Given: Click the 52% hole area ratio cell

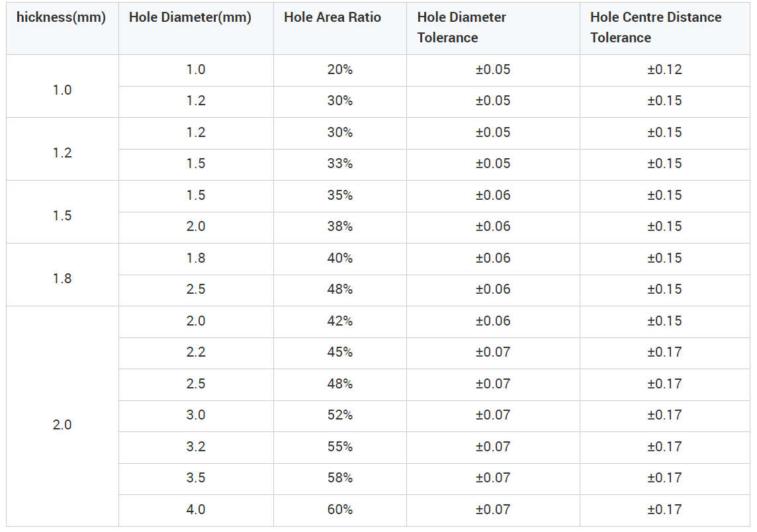Looking at the screenshot, I should pyautogui.click(x=340, y=416).
